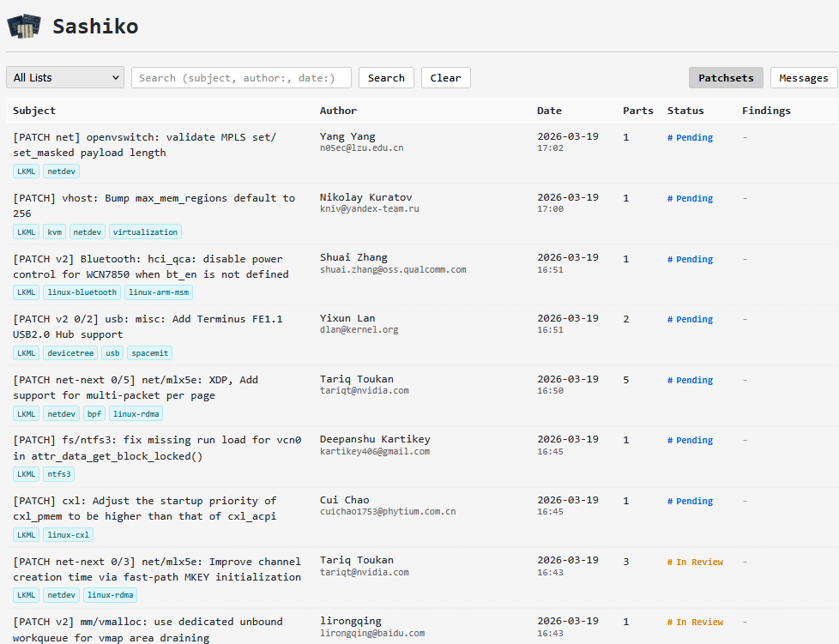Open the vhost max_mem_regions patch
This screenshot has height=644, width=839.
154,206
